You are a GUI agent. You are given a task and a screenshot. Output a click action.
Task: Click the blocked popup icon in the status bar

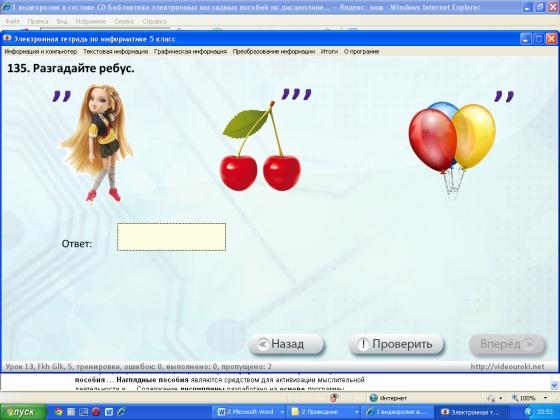(x=334, y=398)
